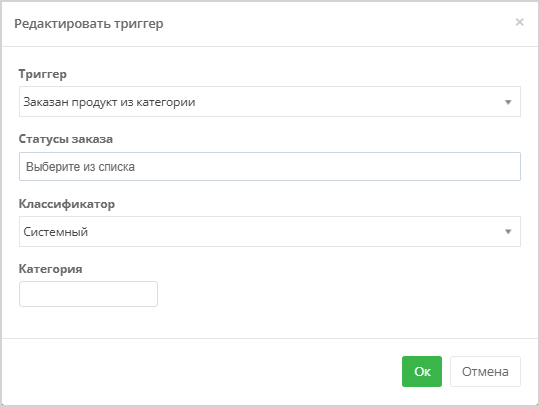Click the empty area beside Категория input
The width and height of the screenshot is (540, 407).
338,294
